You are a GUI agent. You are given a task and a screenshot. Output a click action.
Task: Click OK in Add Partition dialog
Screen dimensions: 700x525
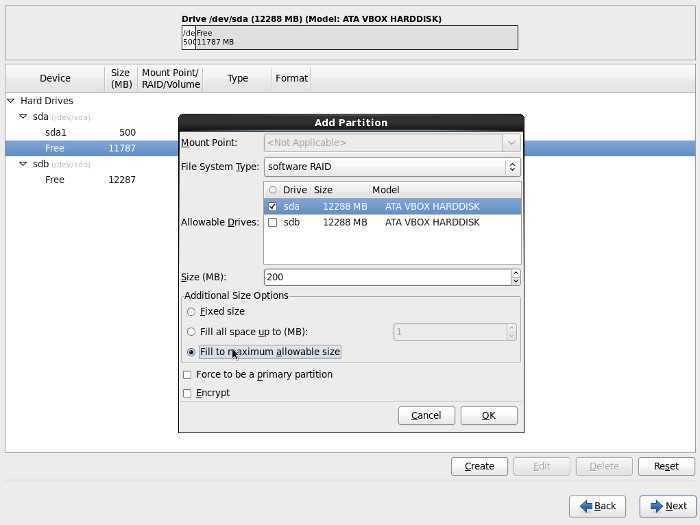point(489,416)
